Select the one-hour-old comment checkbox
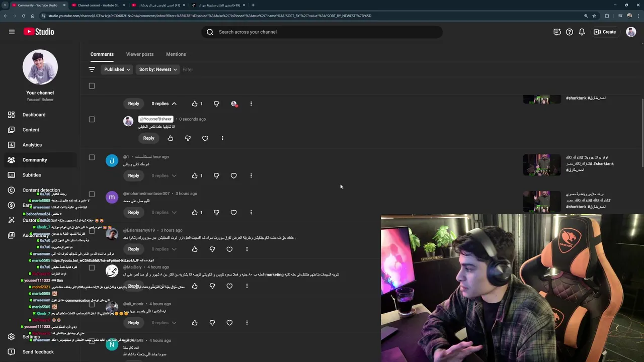 tap(92, 157)
